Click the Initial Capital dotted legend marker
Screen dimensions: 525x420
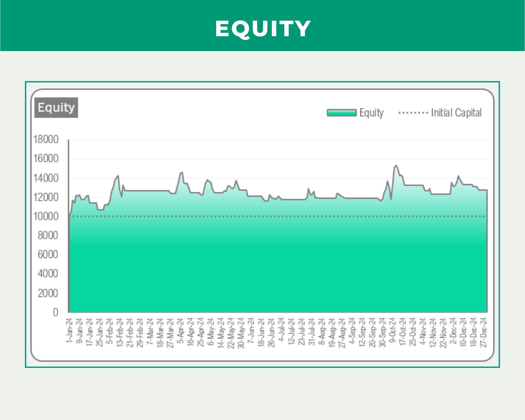coord(413,113)
